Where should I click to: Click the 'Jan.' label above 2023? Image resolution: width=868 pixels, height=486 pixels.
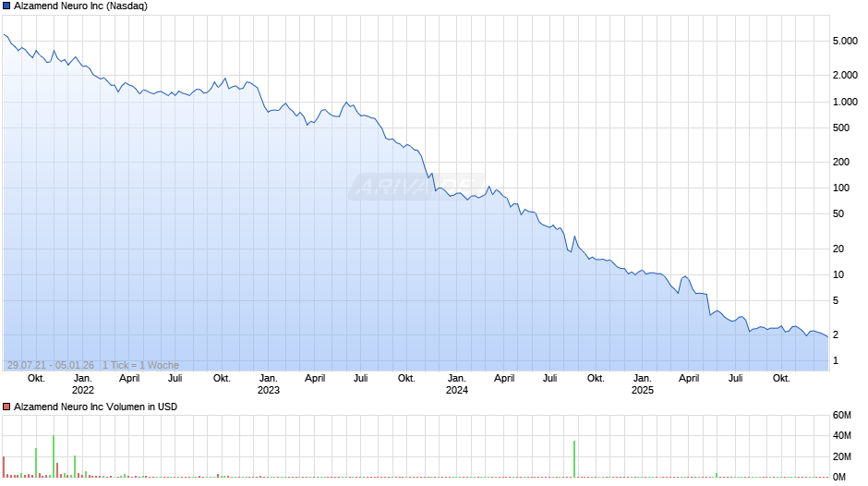pyautogui.click(x=269, y=379)
